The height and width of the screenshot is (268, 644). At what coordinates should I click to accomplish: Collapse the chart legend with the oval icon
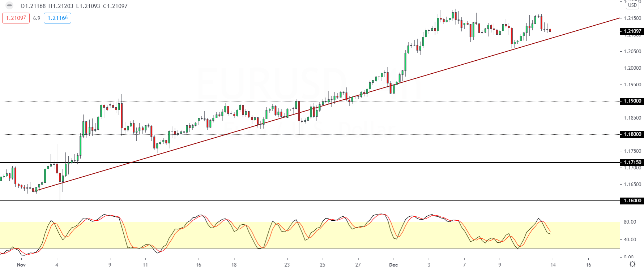[9, 6]
